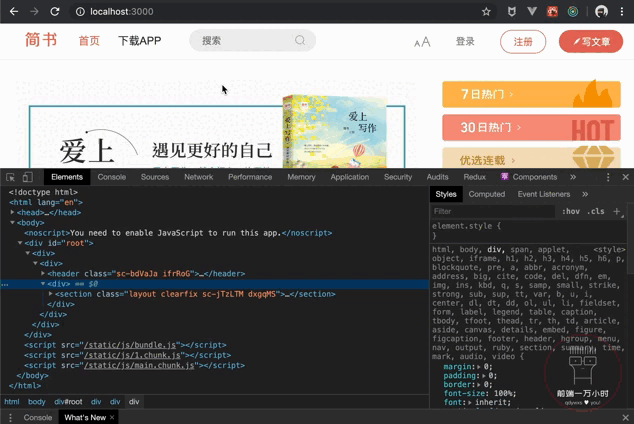Open the Performance tab

pyautogui.click(x=250, y=177)
